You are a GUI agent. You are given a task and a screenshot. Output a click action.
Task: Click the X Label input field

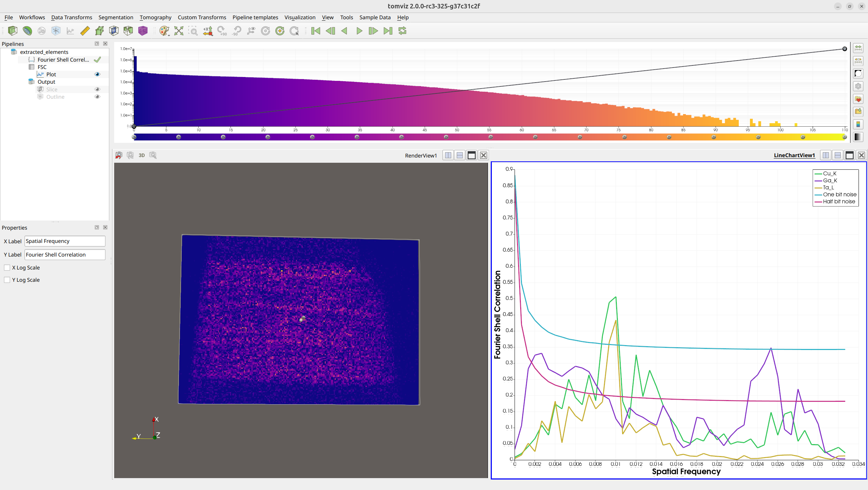tap(65, 241)
